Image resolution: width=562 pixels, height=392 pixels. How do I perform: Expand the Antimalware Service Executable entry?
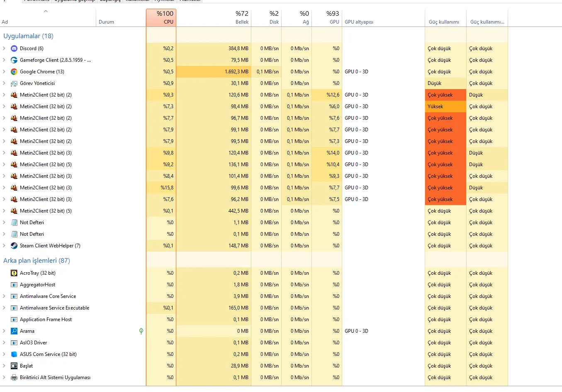[4, 308]
